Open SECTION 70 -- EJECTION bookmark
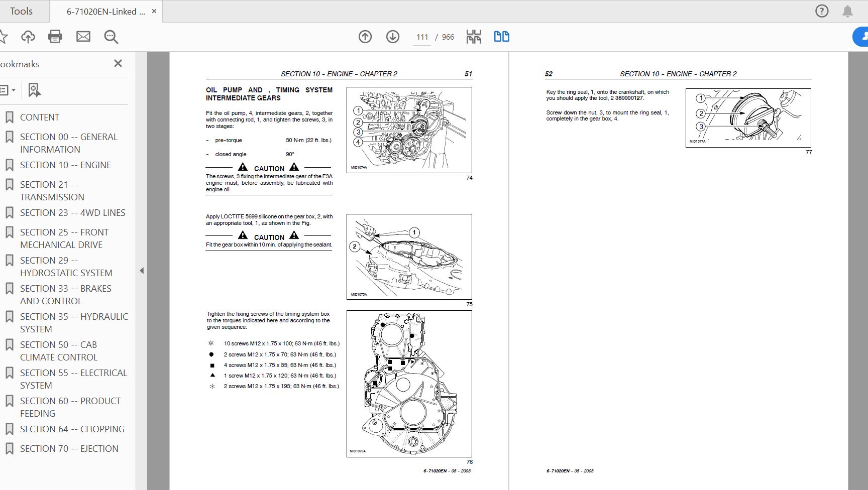 click(69, 448)
